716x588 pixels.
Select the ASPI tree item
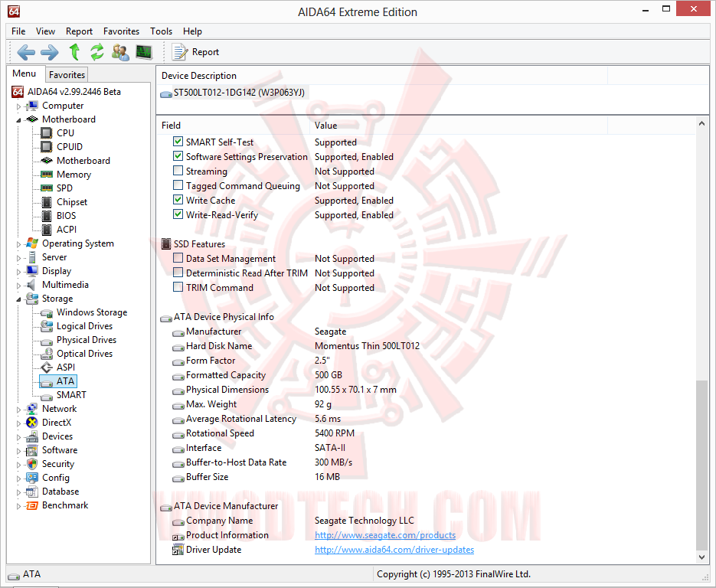click(66, 367)
